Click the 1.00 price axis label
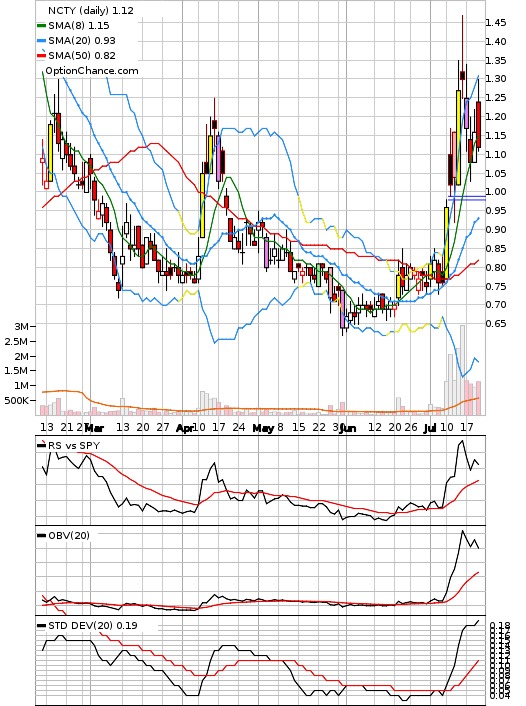Screen dimensions: 526x706 click(495, 191)
